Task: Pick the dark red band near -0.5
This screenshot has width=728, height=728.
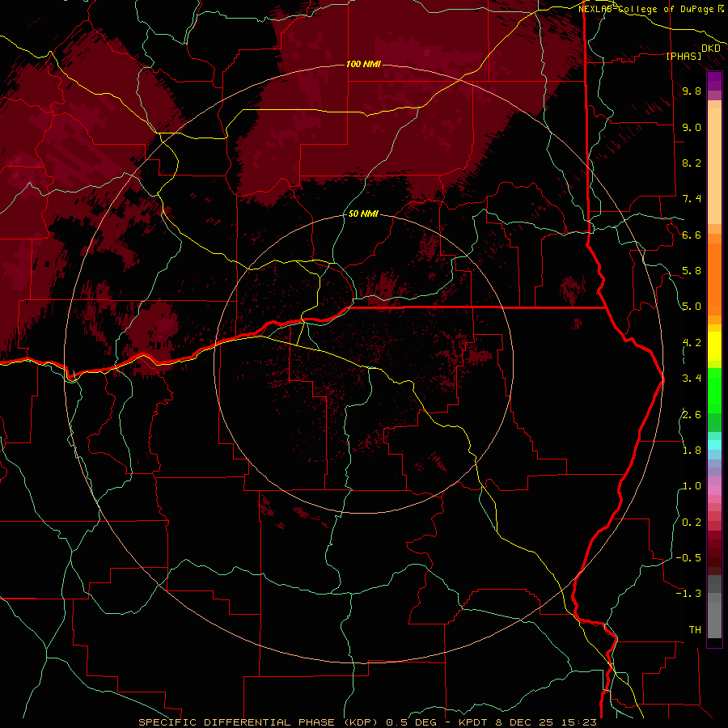Action: pyautogui.click(x=714, y=552)
